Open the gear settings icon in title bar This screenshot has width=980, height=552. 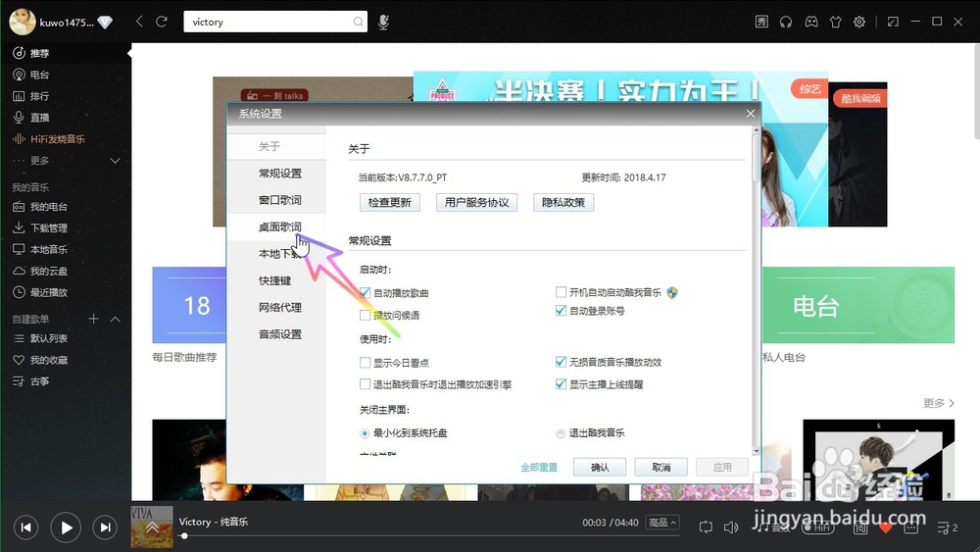pos(859,22)
